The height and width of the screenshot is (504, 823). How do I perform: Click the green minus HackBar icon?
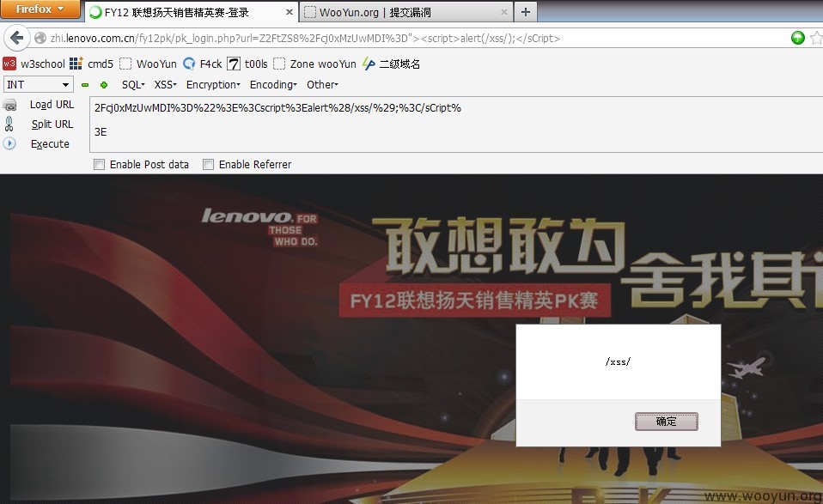pos(85,85)
